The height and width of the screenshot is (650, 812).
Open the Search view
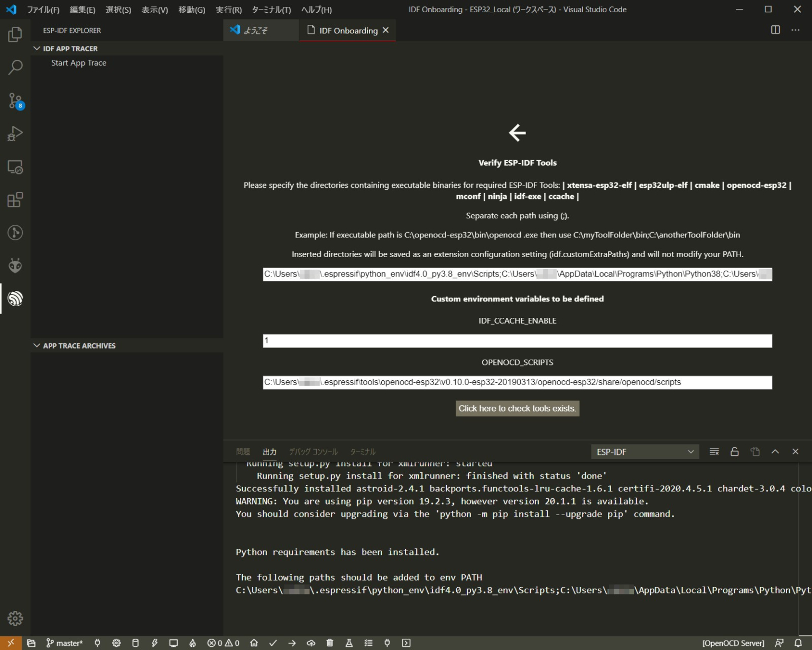pyautogui.click(x=15, y=67)
